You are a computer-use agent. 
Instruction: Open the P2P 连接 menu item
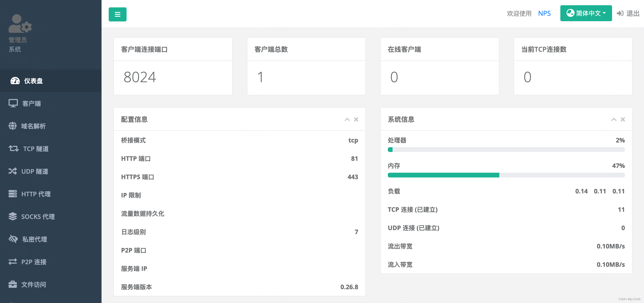click(x=51, y=262)
